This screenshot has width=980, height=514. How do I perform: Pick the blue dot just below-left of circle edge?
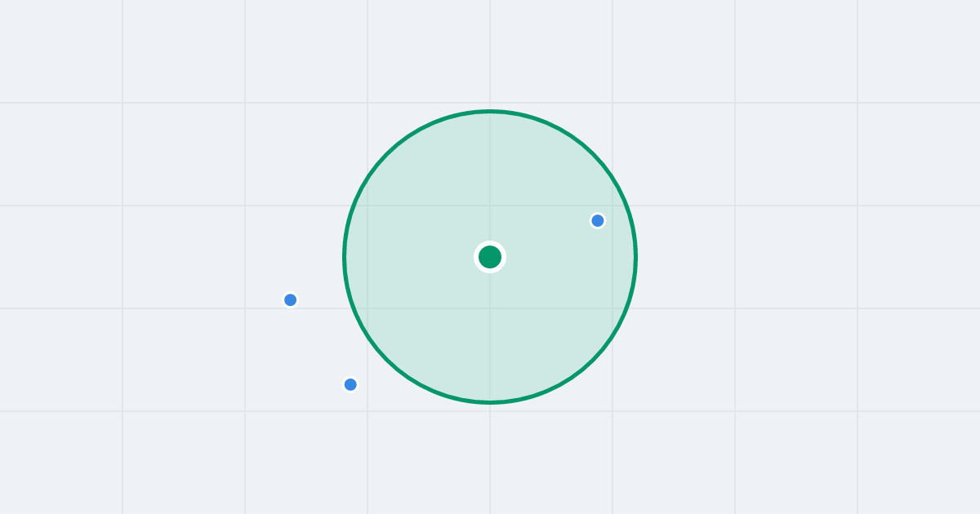pyautogui.click(x=350, y=384)
